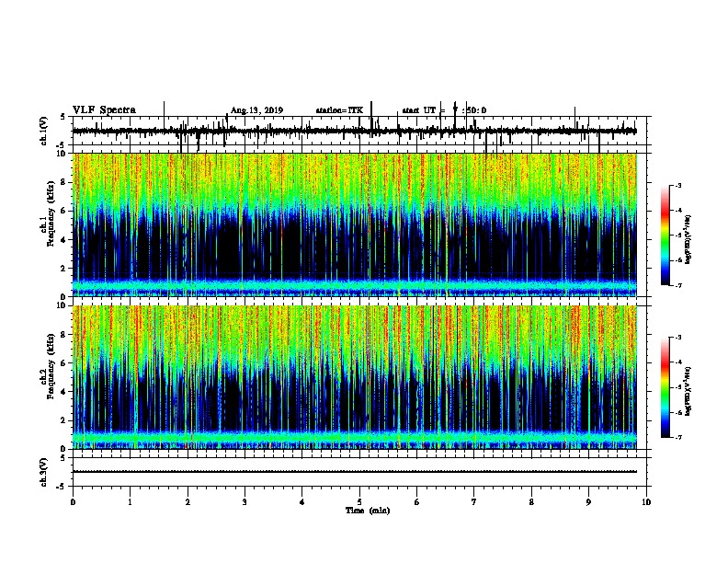
Task: Click the '-7' tick on ch.1 colorbar
Action: [x=677, y=285]
